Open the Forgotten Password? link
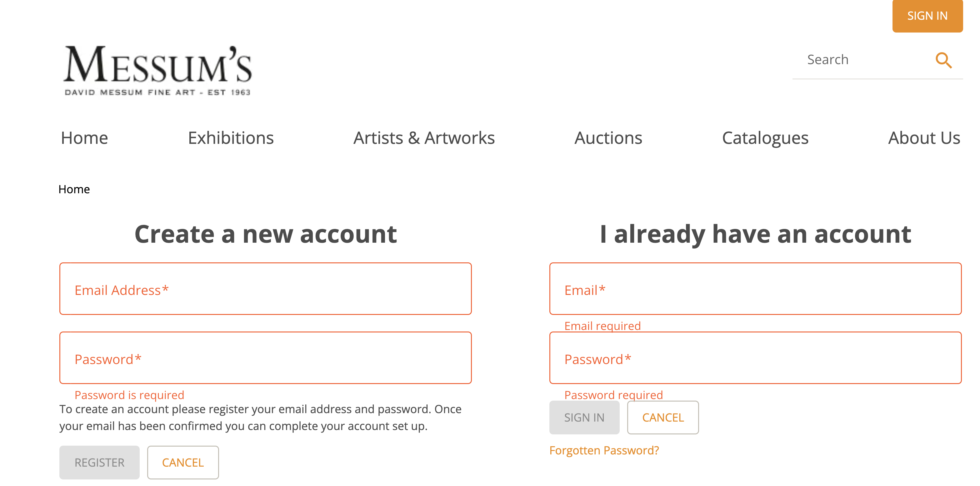This screenshot has height=486, width=980. click(604, 450)
